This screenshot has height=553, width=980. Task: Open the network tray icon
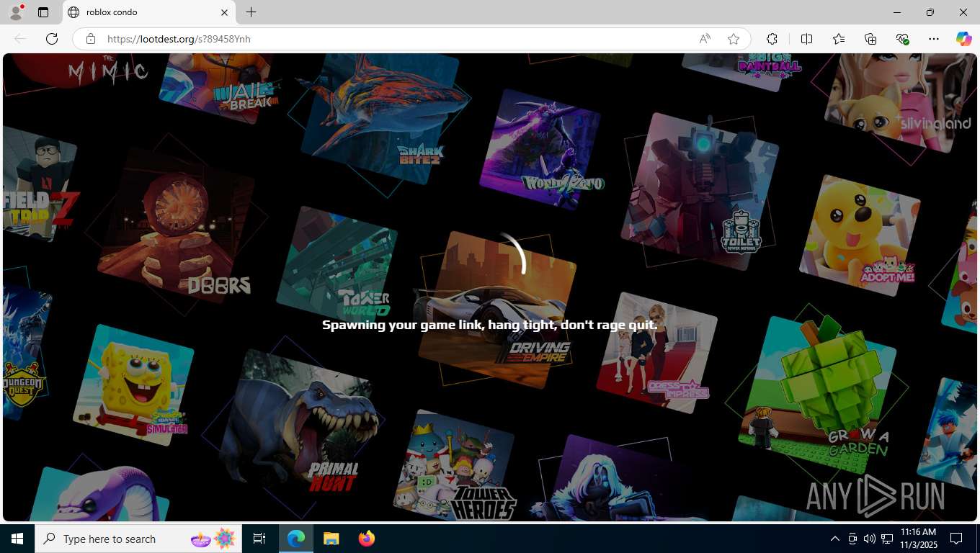tap(887, 539)
